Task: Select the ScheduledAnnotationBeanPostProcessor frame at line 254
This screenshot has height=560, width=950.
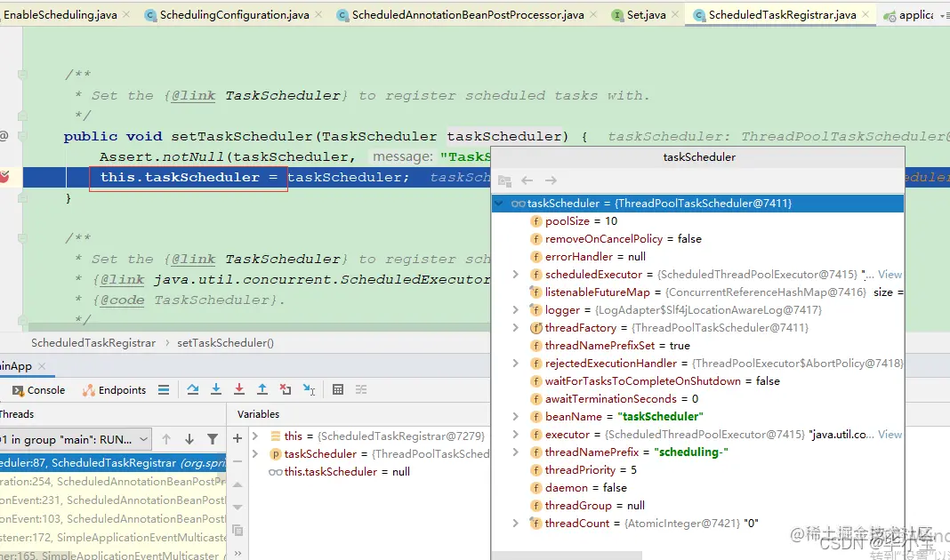Action: (x=113, y=481)
